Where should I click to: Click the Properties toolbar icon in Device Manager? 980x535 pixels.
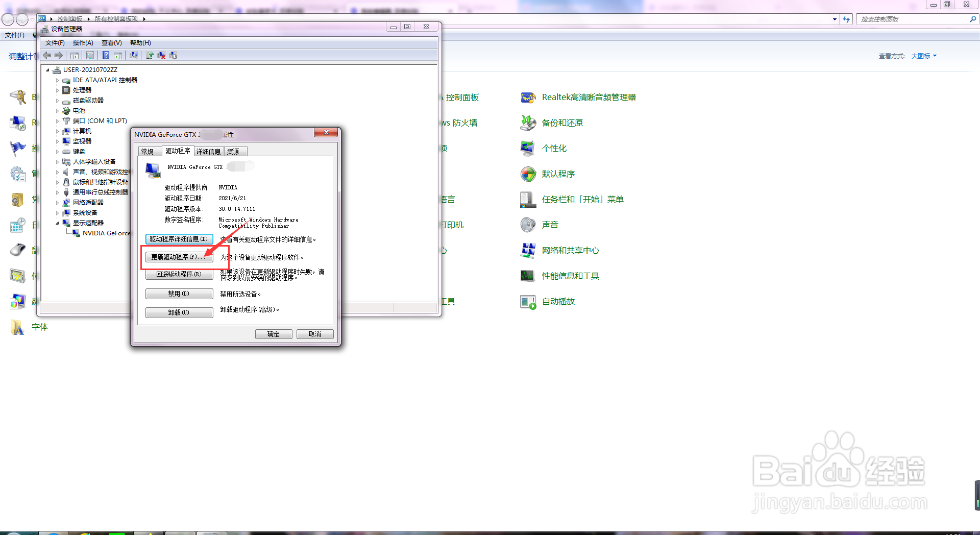tap(90, 55)
